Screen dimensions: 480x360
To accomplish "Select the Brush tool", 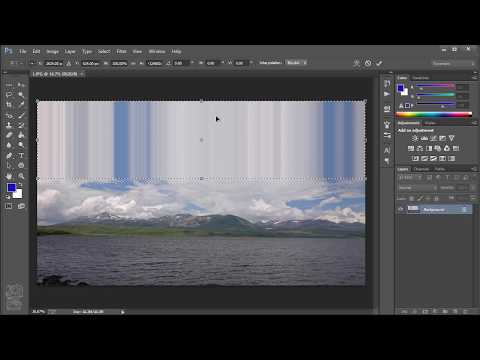I will (21, 115).
